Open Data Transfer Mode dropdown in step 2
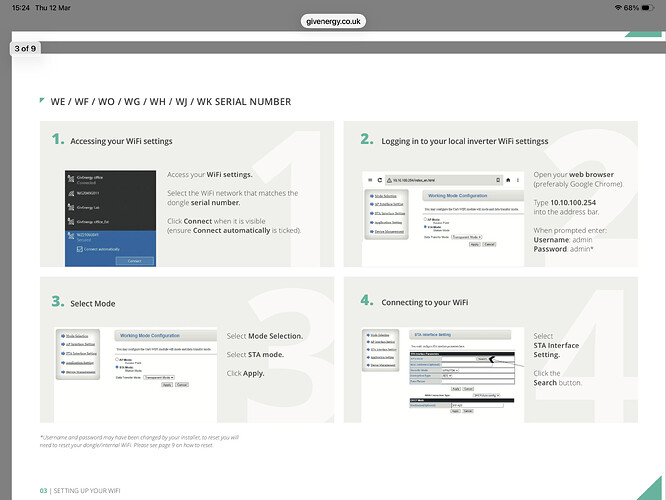The image size is (666, 500). [x=465, y=237]
